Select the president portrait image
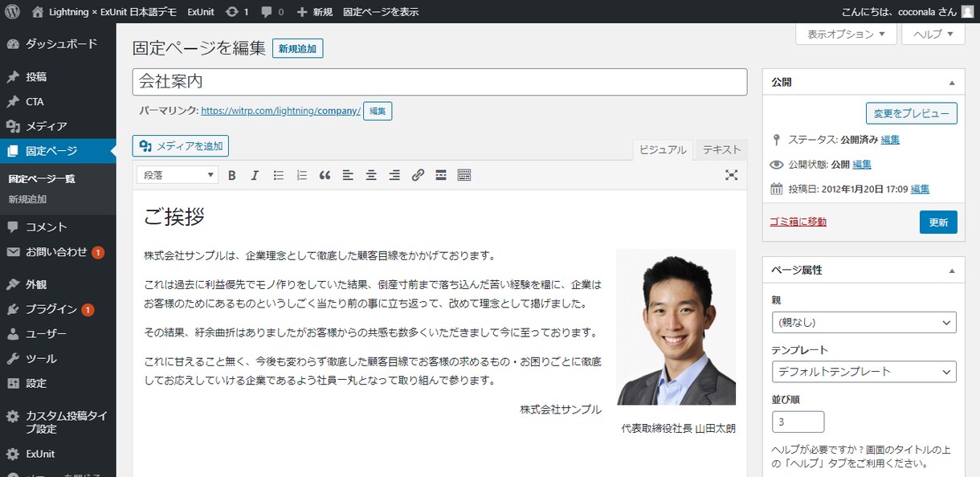 click(x=676, y=327)
